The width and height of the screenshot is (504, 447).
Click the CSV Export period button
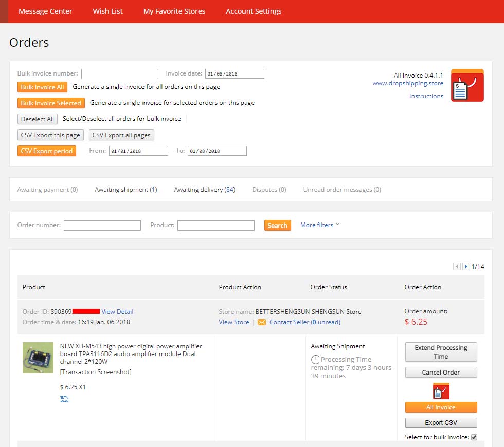click(46, 151)
